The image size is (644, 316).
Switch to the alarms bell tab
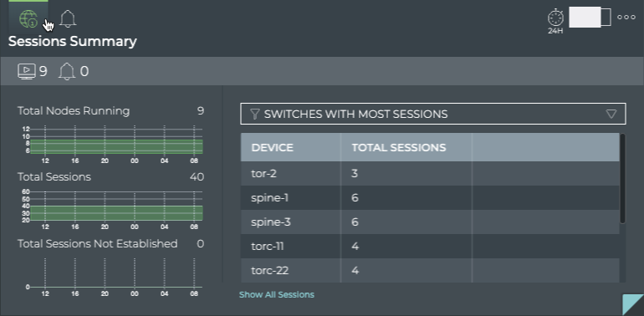[68, 19]
